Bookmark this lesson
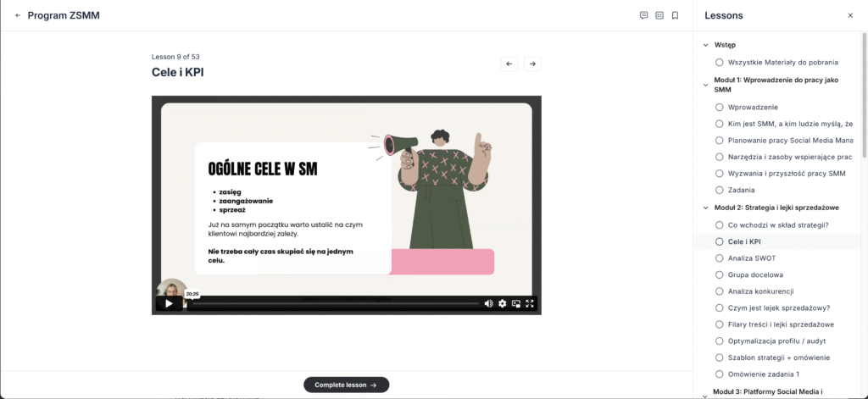 tap(675, 15)
